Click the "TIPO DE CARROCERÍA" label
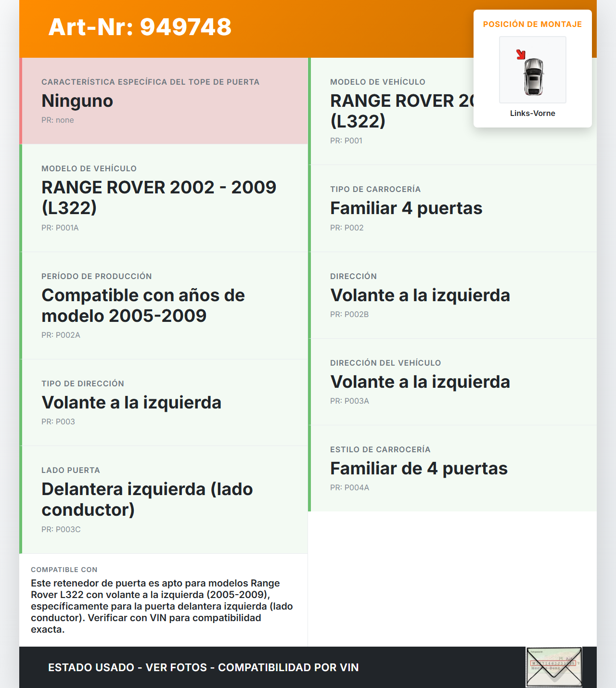 (375, 189)
